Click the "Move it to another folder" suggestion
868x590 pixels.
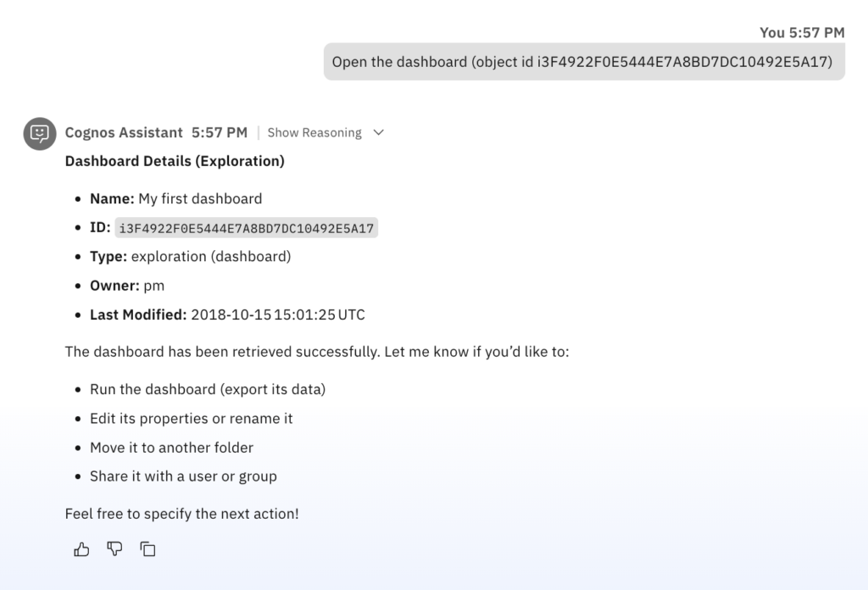171,447
